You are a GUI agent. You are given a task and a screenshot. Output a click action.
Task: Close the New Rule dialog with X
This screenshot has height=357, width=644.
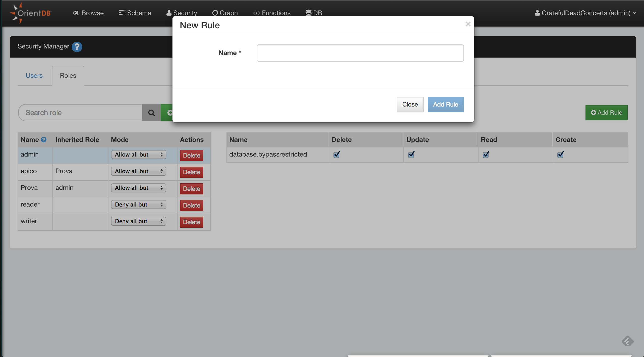click(468, 24)
